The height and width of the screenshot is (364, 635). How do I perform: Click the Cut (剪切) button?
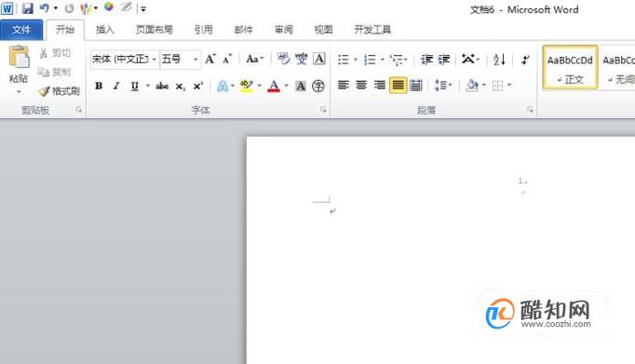pyautogui.click(x=55, y=53)
